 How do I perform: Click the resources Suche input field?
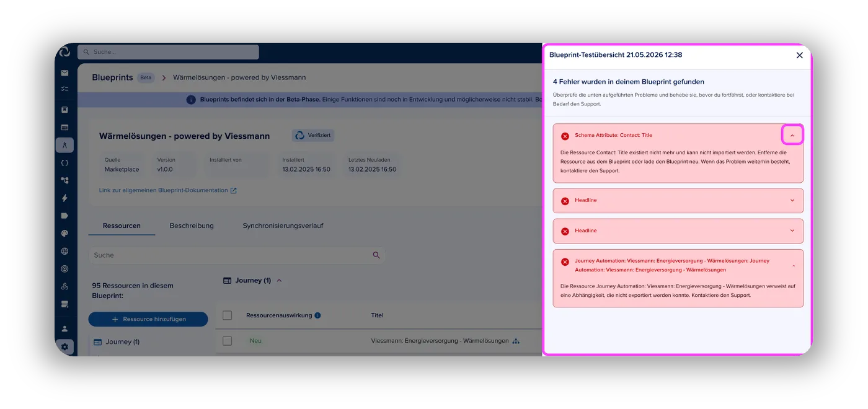(x=237, y=255)
